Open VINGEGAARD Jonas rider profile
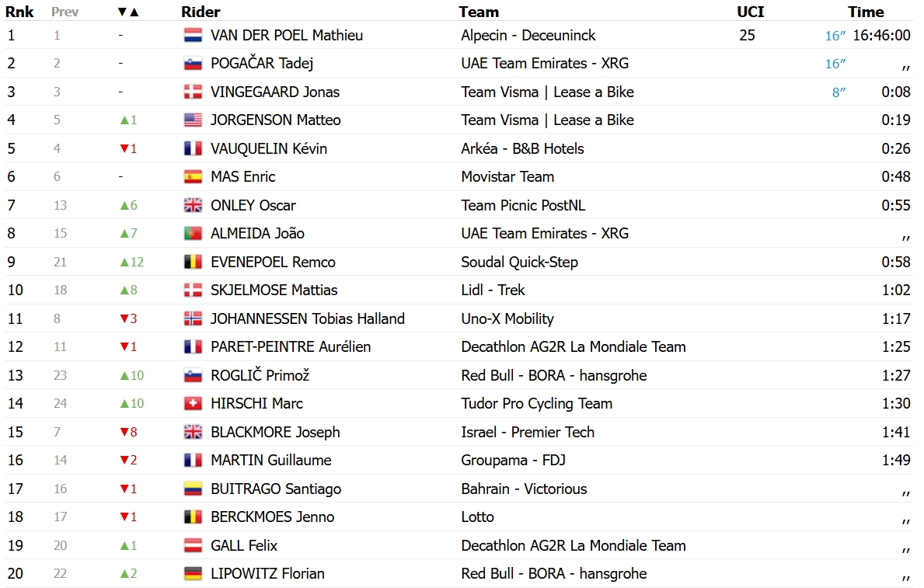This screenshot has height=588, width=924. 275,92
